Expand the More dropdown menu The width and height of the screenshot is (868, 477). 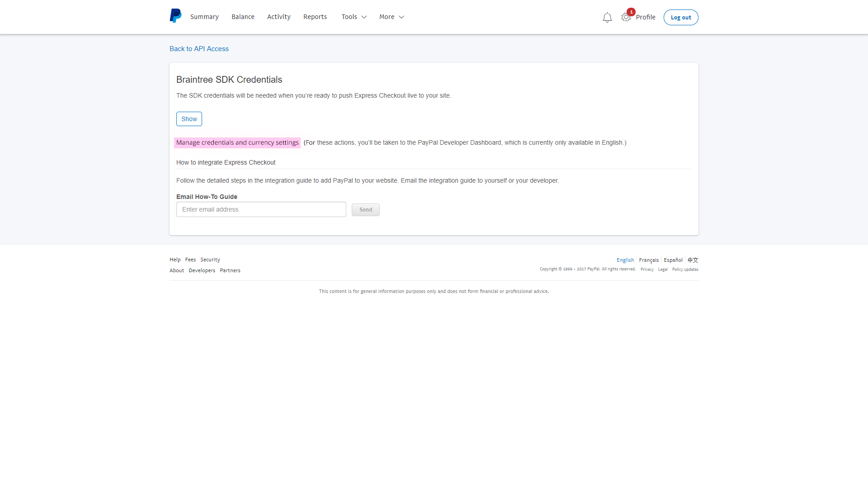pos(392,17)
